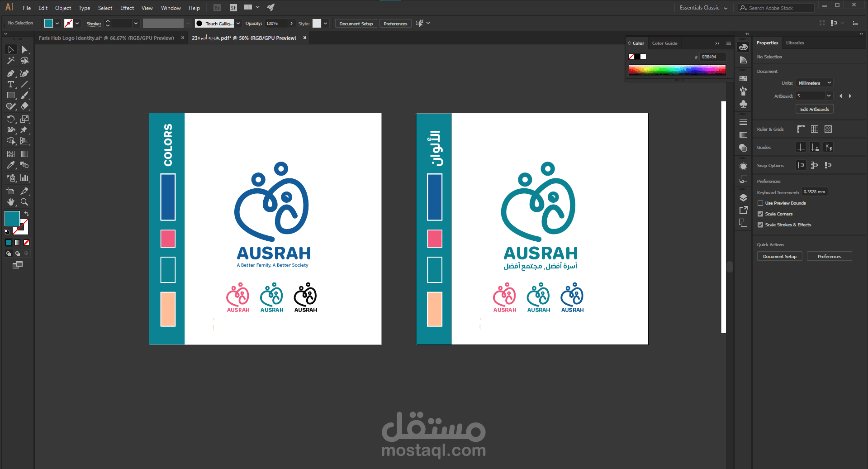
Task: Open the Swatches panel icon in the dock
Action: [743, 78]
